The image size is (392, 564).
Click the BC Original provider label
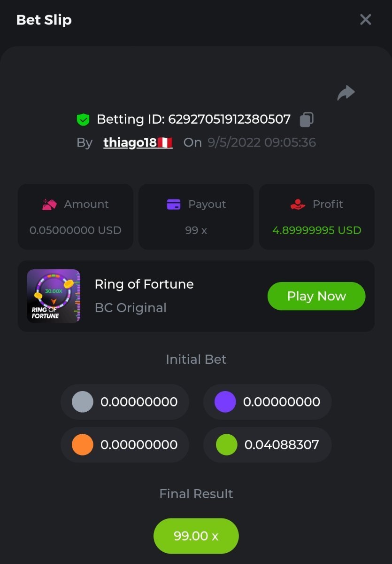click(x=131, y=308)
